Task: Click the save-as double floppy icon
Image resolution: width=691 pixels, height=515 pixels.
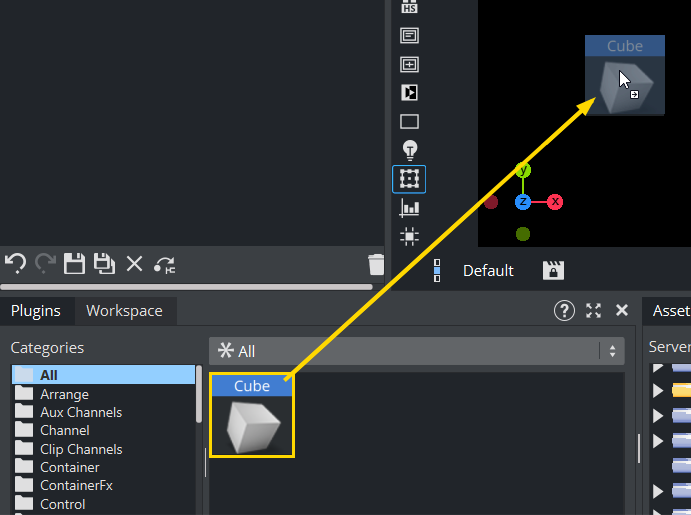Action: [x=104, y=264]
